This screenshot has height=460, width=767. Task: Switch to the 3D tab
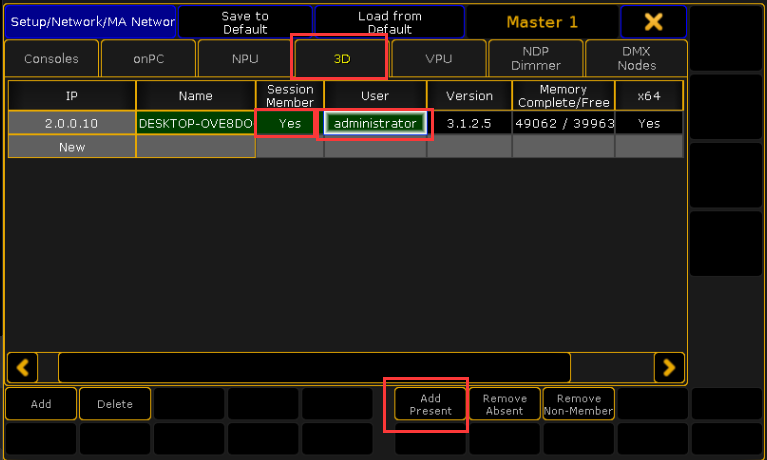tap(341, 59)
